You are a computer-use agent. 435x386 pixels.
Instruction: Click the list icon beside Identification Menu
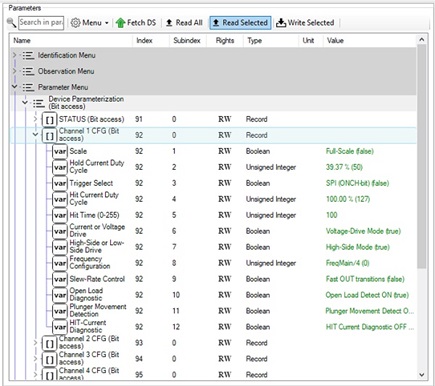coord(28,55)
